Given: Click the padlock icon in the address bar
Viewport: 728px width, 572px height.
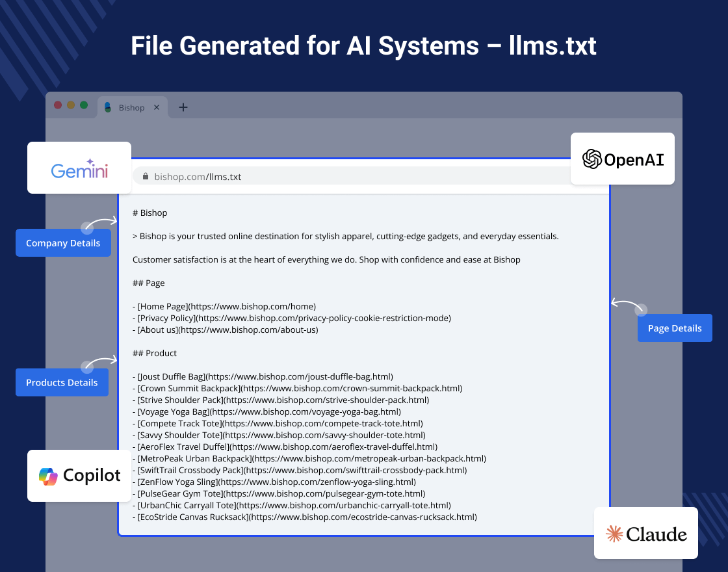Looking at the screenshot, I should point(146,176).
